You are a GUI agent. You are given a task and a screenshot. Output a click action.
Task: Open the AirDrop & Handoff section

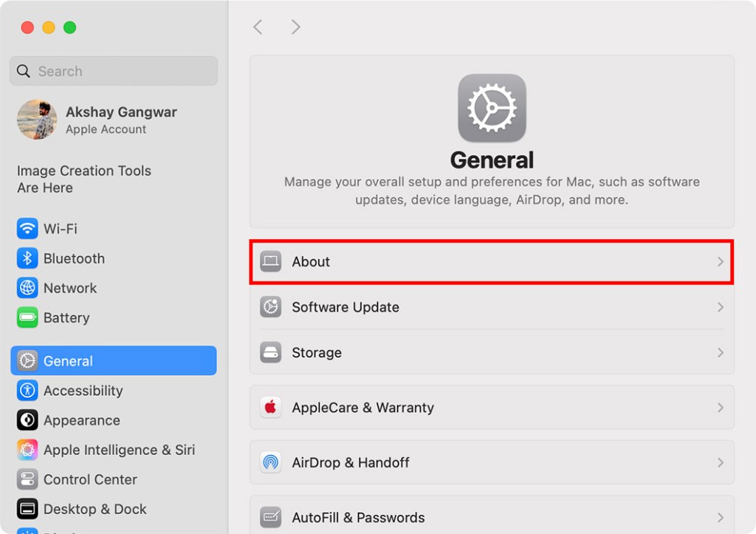[487, 462]
